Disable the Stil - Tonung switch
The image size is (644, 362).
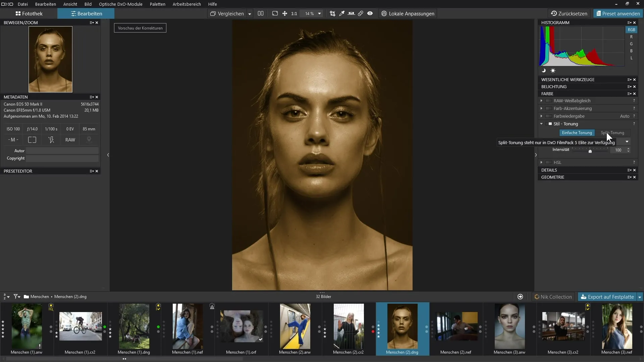coord(549,124)
